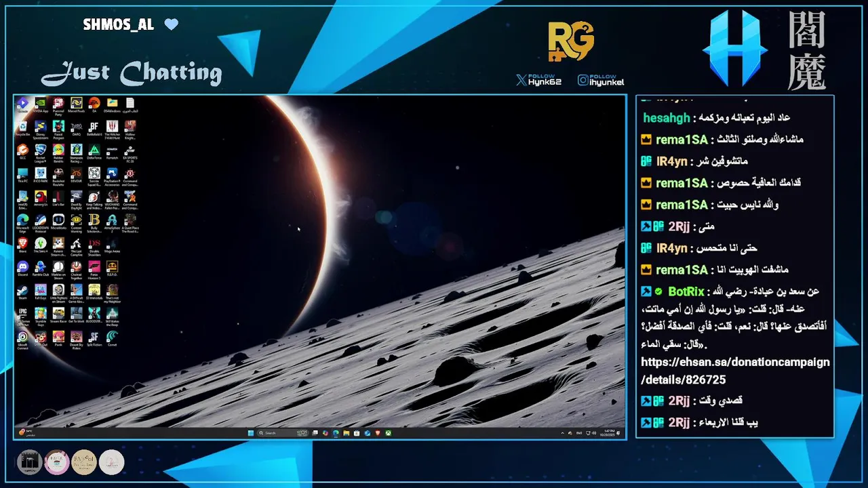Open Xbox app from the taskbar
Viewport: 868px width, 488px height.
(388, 433)
